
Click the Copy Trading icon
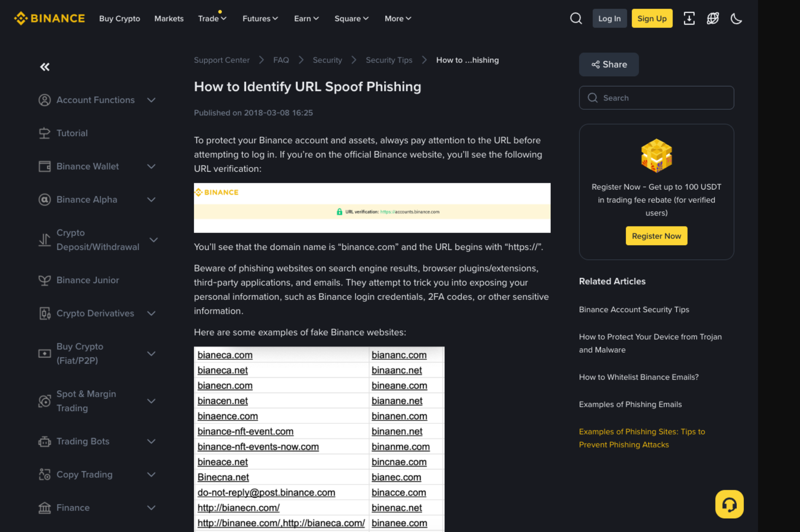coord(44,475)
